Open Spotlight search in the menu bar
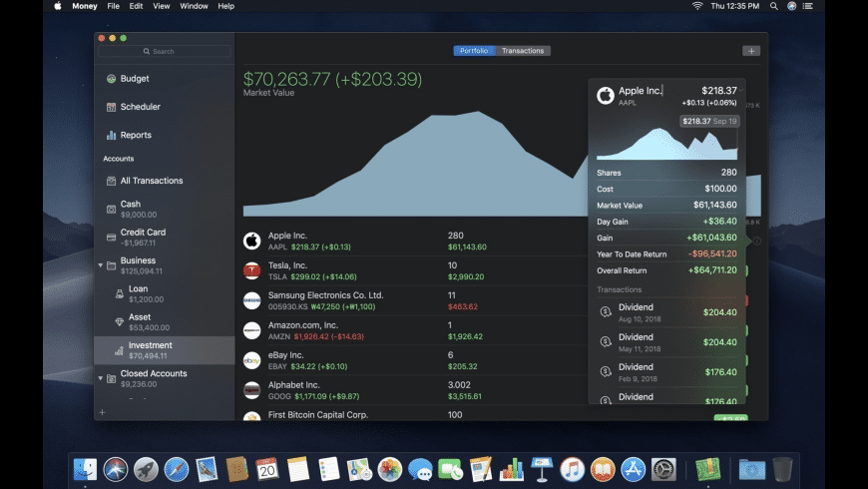The width and height of the screenshot is (868, 489). coord(774,6)
